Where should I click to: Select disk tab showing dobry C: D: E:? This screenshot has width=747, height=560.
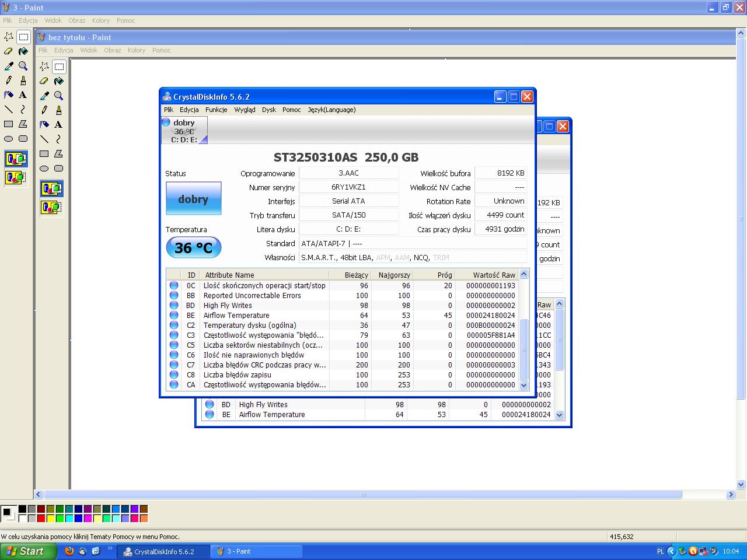click(184, 131)
